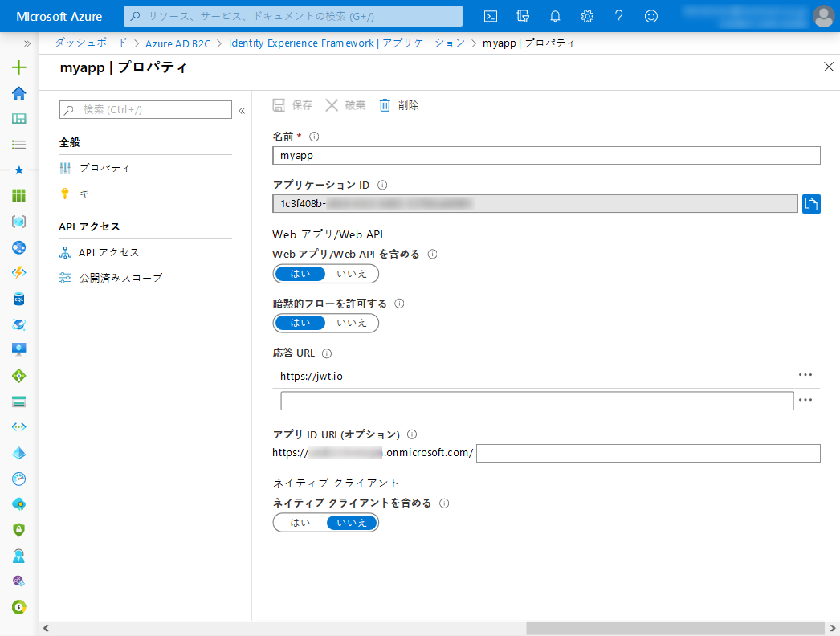
Task: Set ネイティブ クライアント to はい
Action: 300,523
